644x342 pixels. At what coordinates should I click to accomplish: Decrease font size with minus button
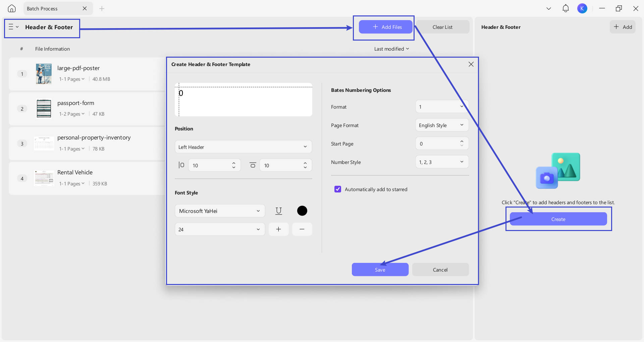(x=302, y=229)
